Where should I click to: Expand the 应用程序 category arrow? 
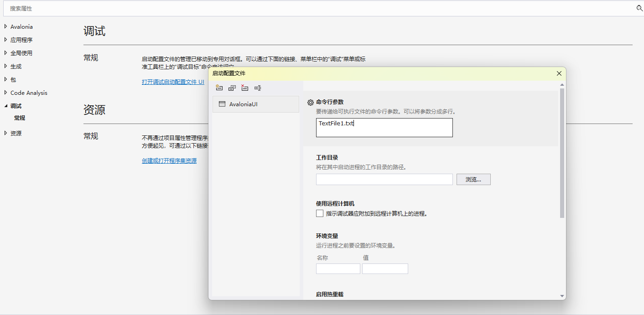tap(5, 40)
